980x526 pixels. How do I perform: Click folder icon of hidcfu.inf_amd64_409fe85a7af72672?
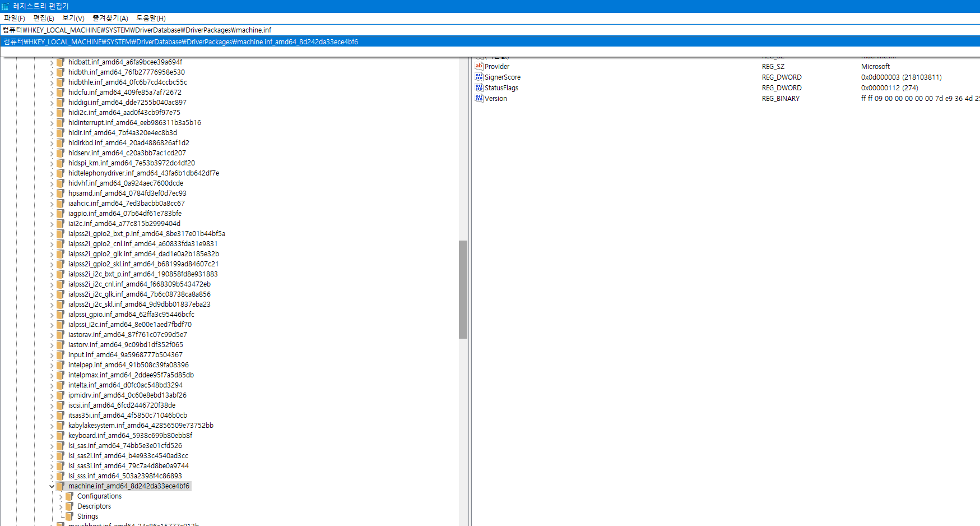pos(61,93)
